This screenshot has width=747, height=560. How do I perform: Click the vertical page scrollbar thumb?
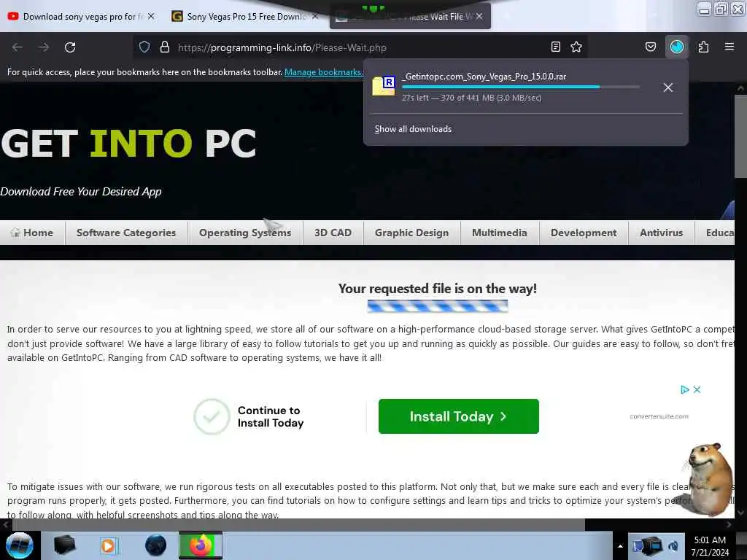pyautogui.click(x=740, y=136)
